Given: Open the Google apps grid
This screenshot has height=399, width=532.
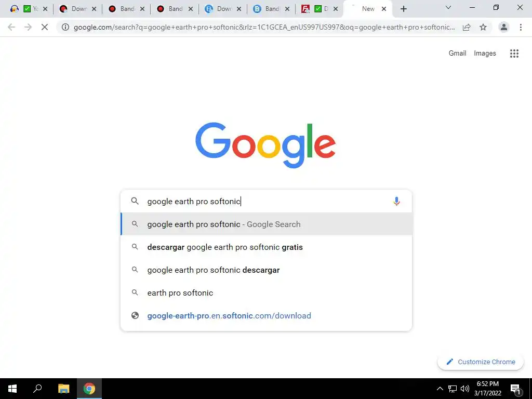Looking at the screenshot, I should [x=514, y=54].
